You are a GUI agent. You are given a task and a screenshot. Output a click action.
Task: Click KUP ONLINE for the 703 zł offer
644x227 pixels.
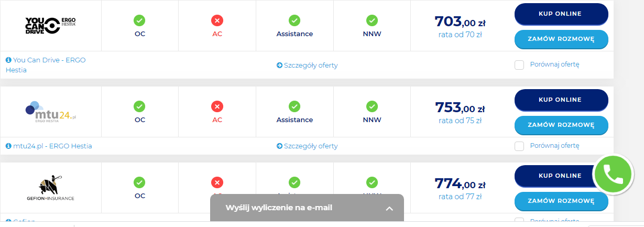pyautogui.click(x=561, y=14)
